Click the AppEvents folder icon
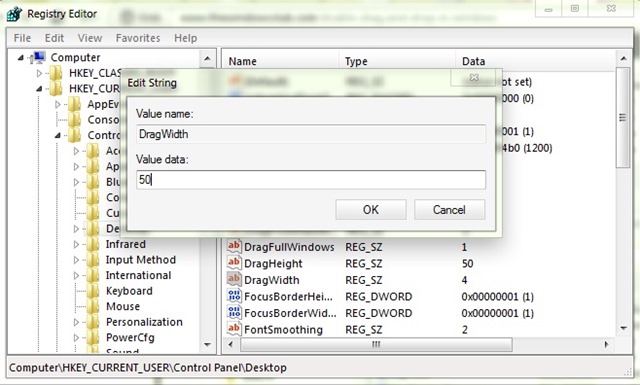This screenshot has width=640, height=385. click(74, 104)
